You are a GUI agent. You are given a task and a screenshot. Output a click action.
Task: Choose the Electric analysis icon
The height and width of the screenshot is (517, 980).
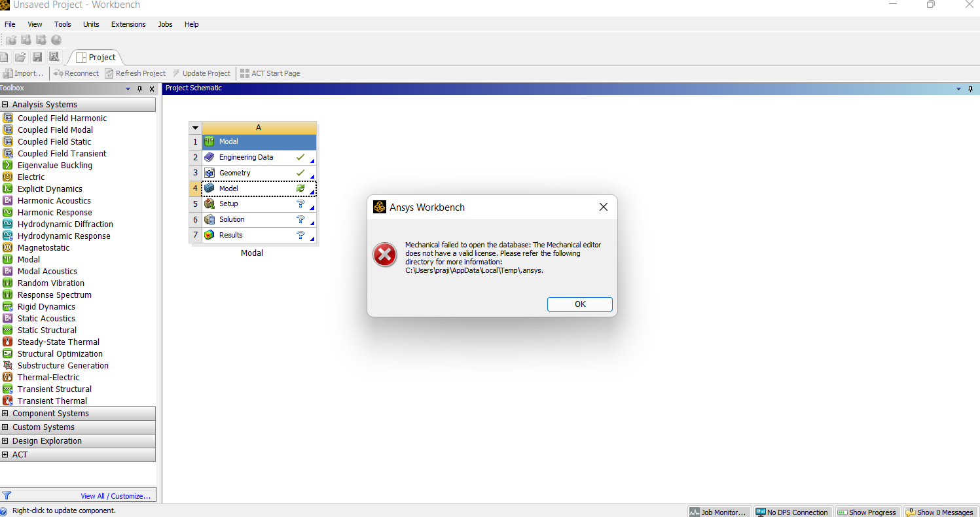pos(8,177)
